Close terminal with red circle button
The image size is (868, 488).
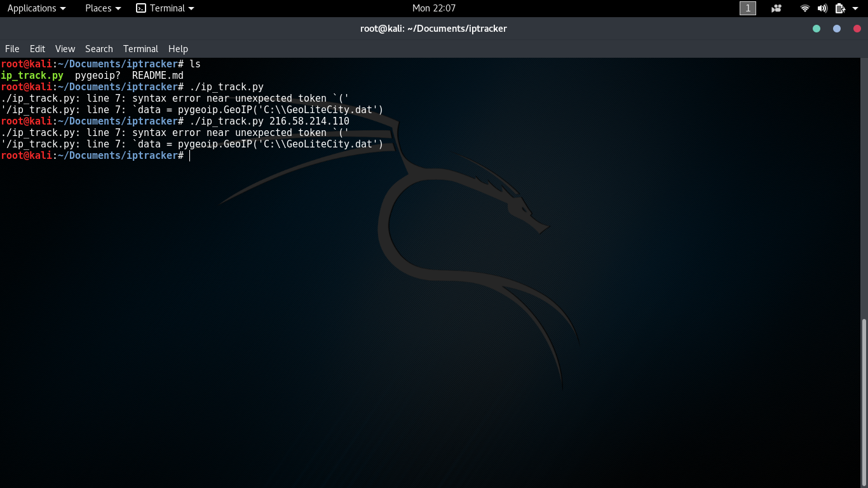857,29
